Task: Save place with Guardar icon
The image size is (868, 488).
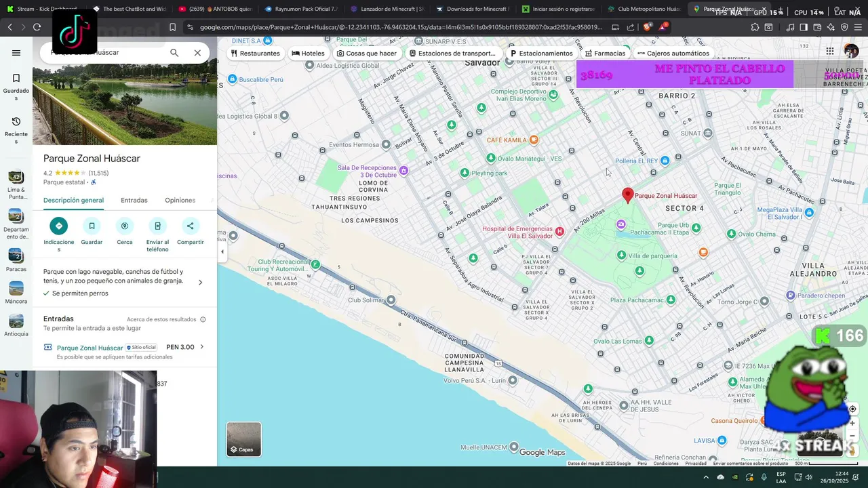Action: click(92, 226)
